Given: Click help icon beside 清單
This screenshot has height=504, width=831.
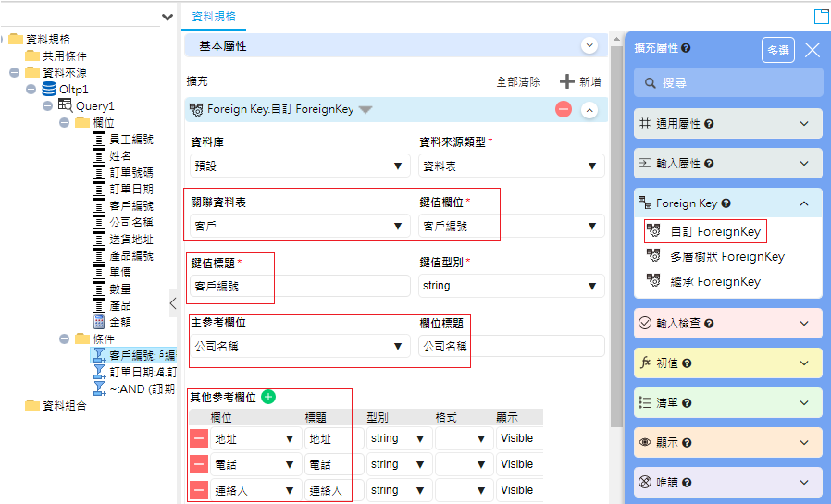Looking at the screenshot, I should [687, 403].
